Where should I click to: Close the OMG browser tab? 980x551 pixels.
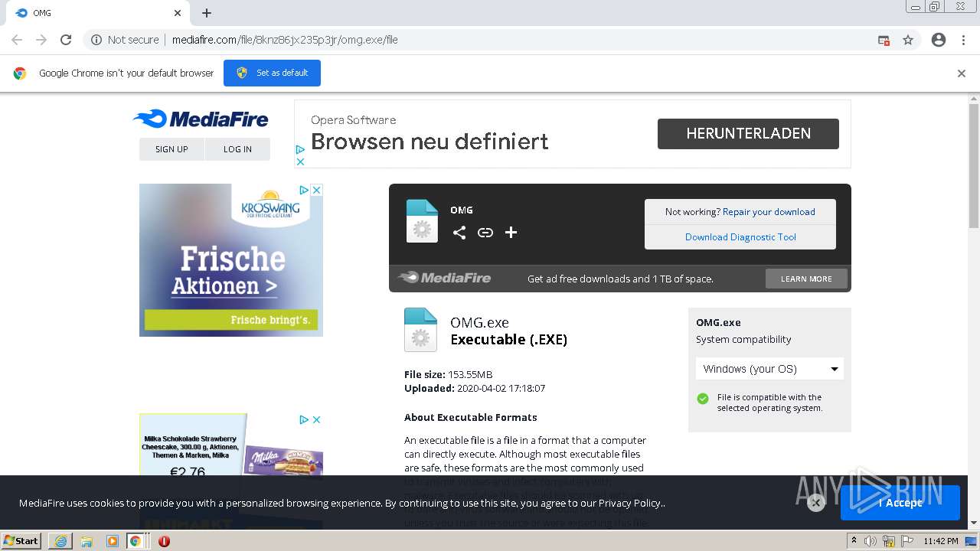click(178, 13)
